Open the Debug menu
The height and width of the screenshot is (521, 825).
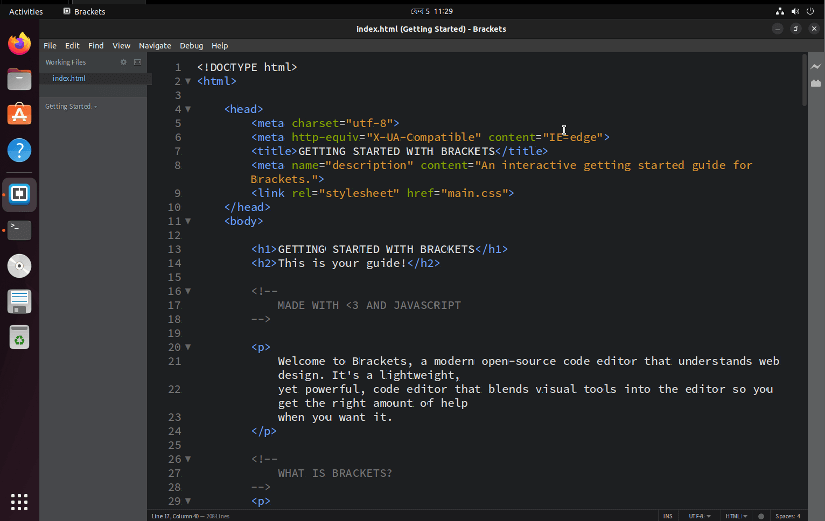click(x=191, y=46)
